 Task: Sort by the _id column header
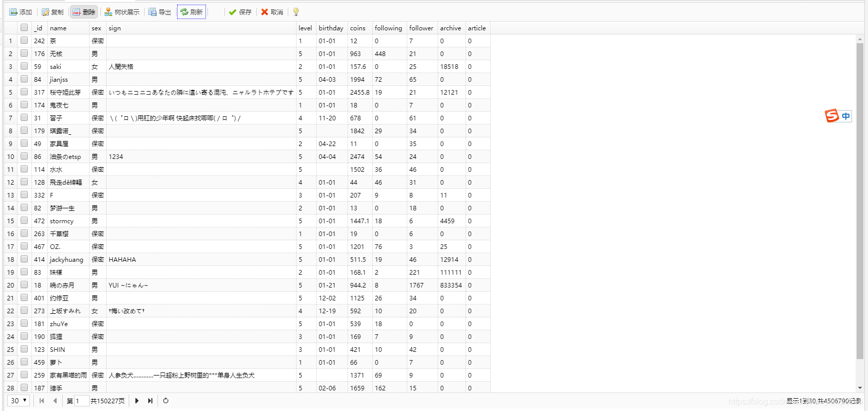pos(40,28)
